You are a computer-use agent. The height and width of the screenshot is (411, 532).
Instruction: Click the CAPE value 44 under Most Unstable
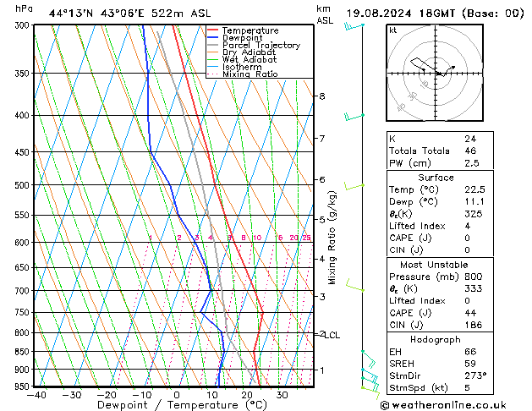[469, 313]
